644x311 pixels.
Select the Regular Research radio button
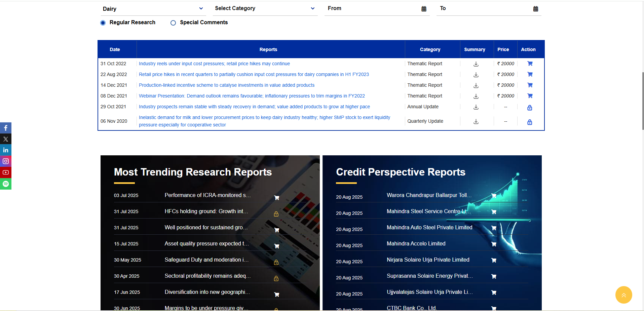(103, 23)
